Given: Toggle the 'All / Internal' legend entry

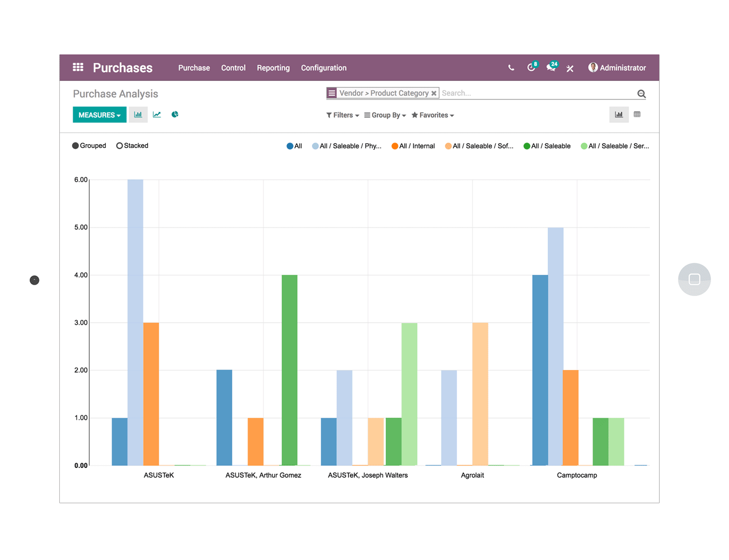Looking at the screenshot, I should click(x=413, y=146).
